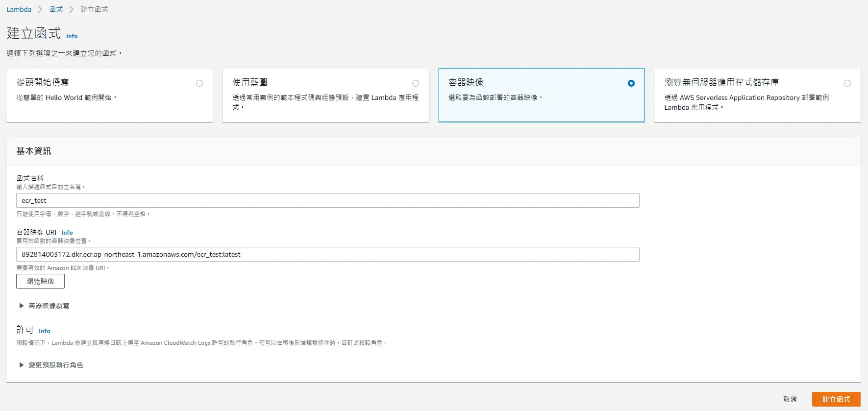The width and height of the screenshot is (868, 411).
Task: Click the 取消 button
Action: tap(790, 399)
